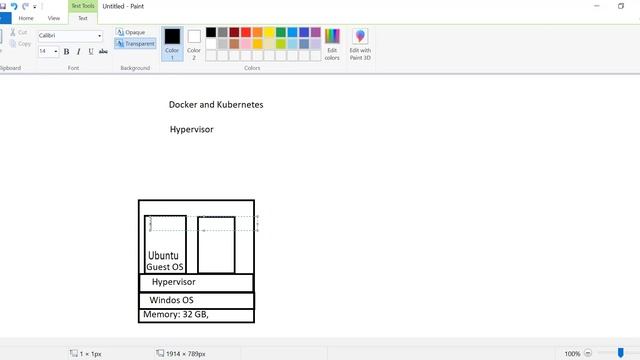Expand the font size dropdown arrow
This screenshot has width=640, height=360.
point(56,51)
